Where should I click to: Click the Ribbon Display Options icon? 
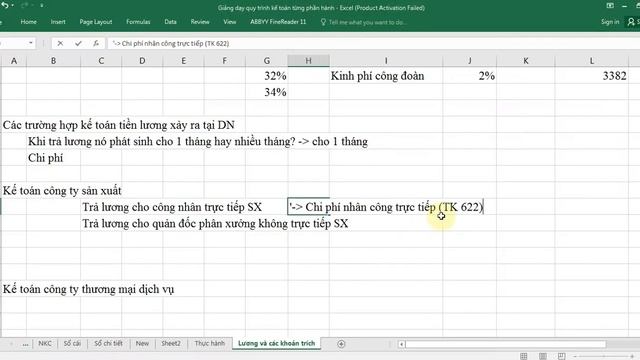click(610, 6)
